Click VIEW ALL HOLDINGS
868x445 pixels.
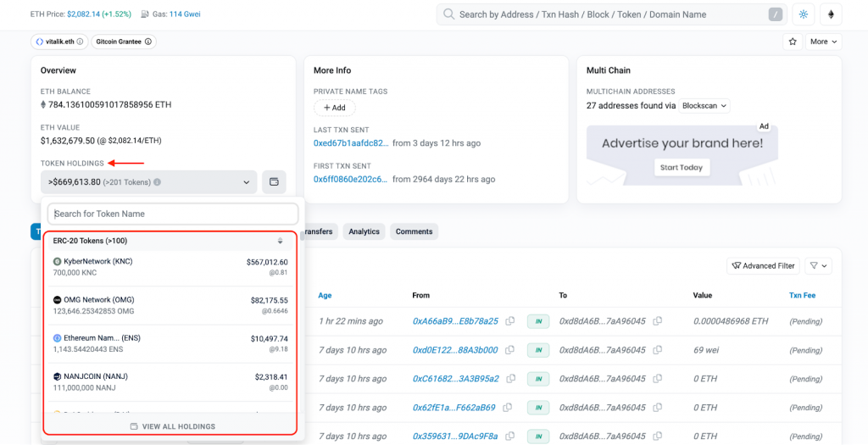[173, 426]
